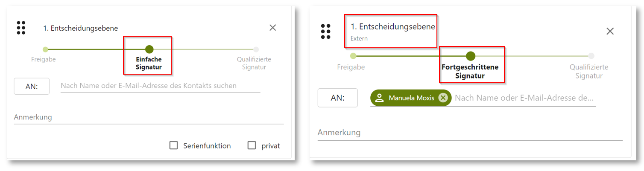Select Freigabe step in the left slider
Viewport: 644px width, 171px height.
[x=45, y=49]
